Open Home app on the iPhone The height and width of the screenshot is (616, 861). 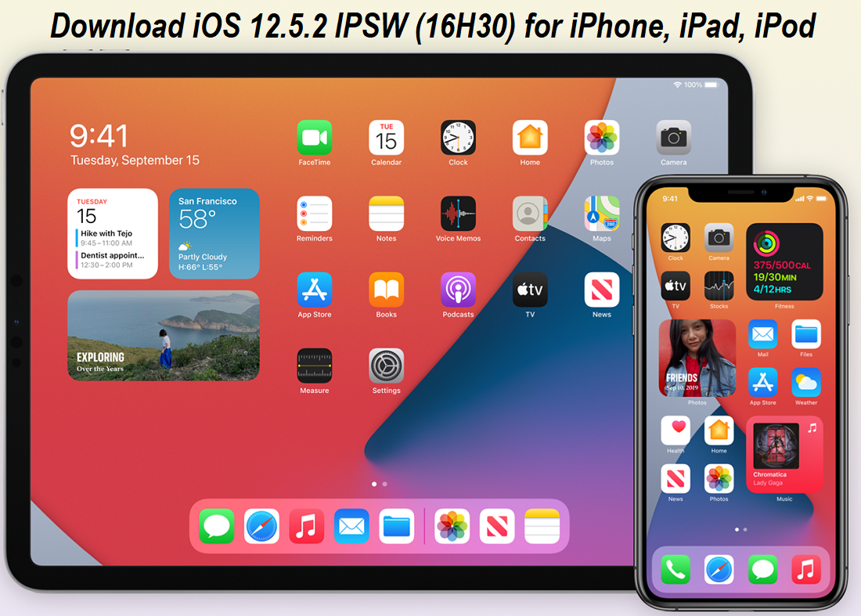pos(719,430)
